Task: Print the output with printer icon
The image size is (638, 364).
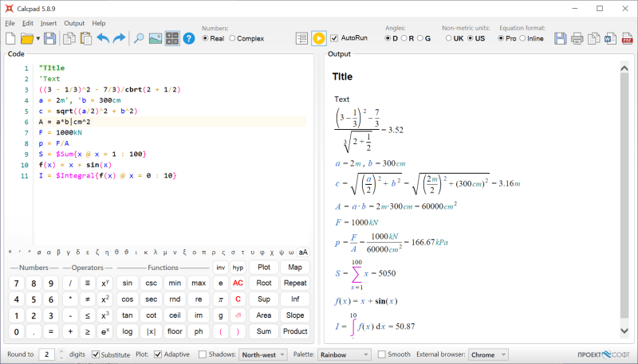Action: tap(577, 38)
